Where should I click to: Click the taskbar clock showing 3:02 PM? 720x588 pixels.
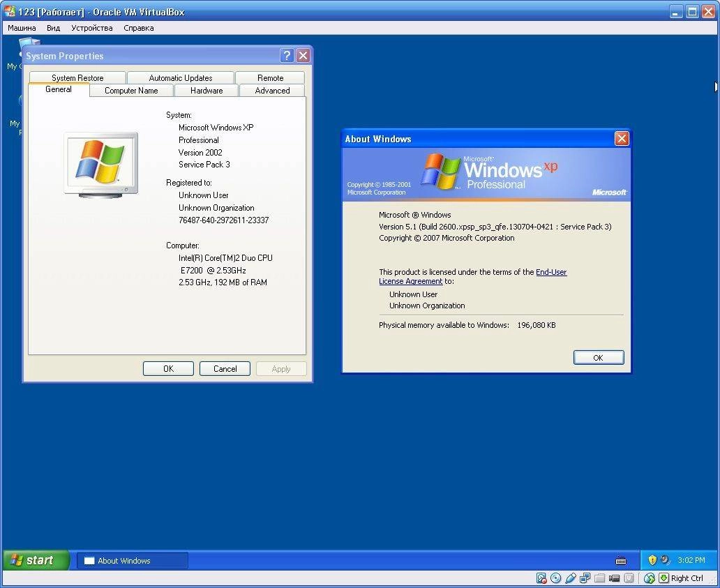(x=691, y=560)
